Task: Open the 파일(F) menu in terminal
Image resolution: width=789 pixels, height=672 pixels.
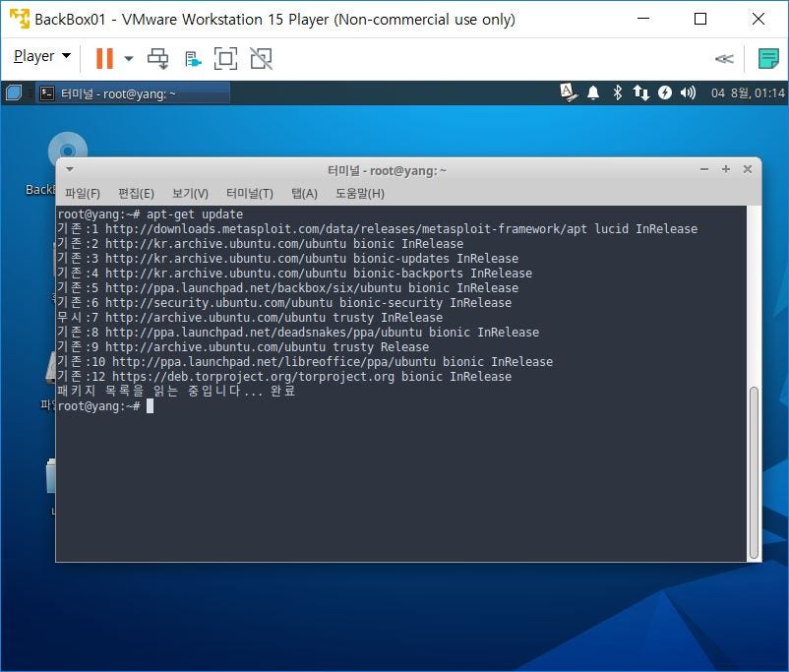Action: click(83, 193)
